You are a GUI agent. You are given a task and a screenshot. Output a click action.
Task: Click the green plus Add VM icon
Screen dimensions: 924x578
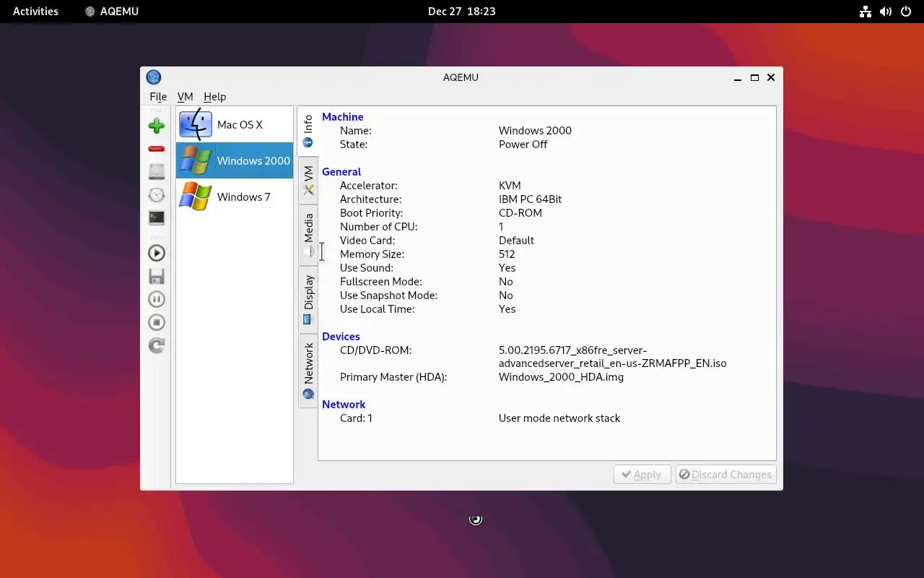pos(156,126)
